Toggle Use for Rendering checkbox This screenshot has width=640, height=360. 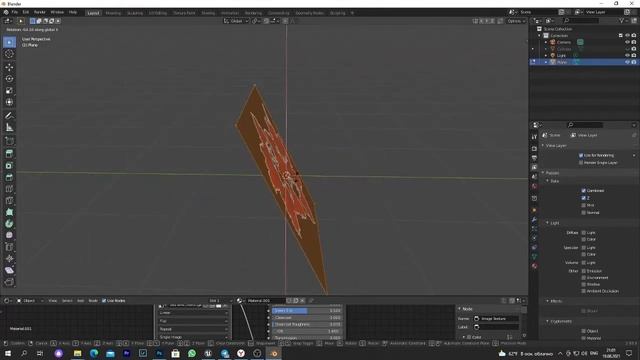click(x=581, y=156)
